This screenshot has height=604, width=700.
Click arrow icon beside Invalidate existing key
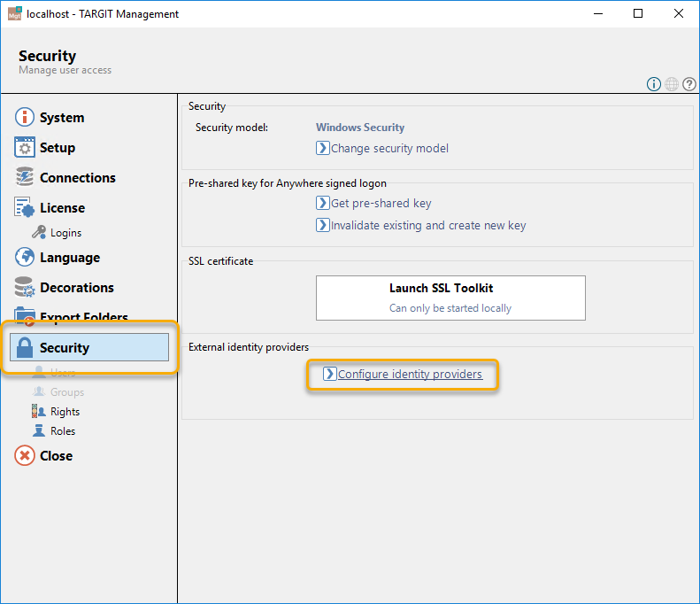(322, 225)
